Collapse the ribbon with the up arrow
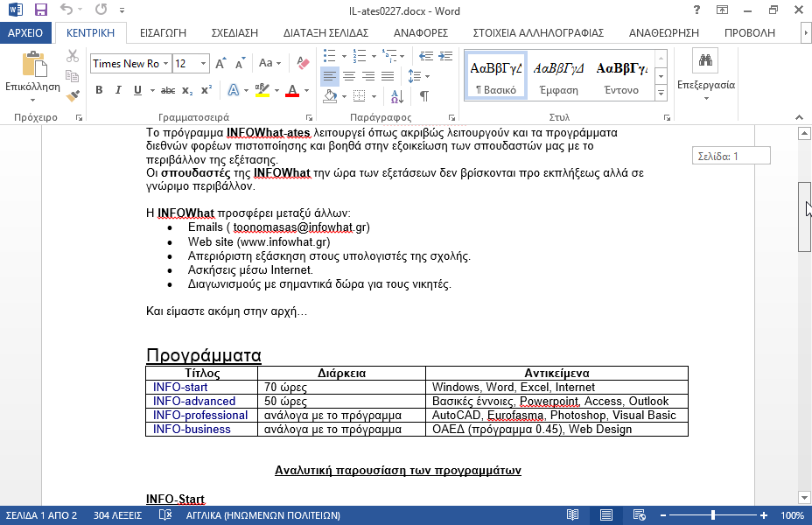This screenshot has width=812, height=525. 799,117
